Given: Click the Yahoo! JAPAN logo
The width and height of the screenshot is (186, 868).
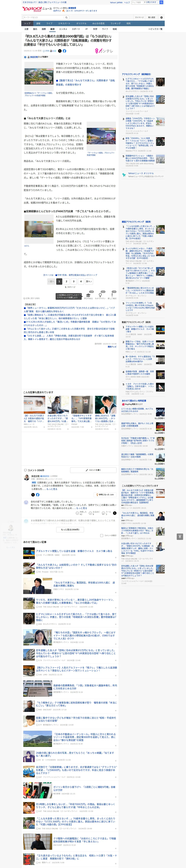Looking at the screenshot, I should [32, 9].
